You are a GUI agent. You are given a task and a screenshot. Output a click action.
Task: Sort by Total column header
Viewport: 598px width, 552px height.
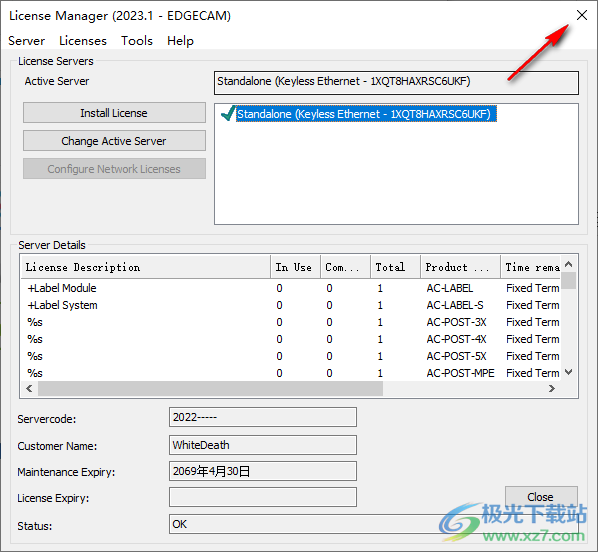395,267
